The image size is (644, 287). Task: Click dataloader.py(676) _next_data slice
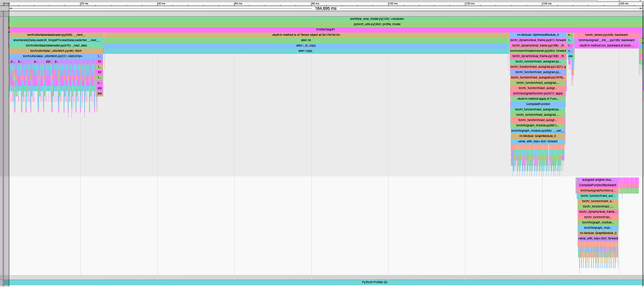(x=57, y=45)
